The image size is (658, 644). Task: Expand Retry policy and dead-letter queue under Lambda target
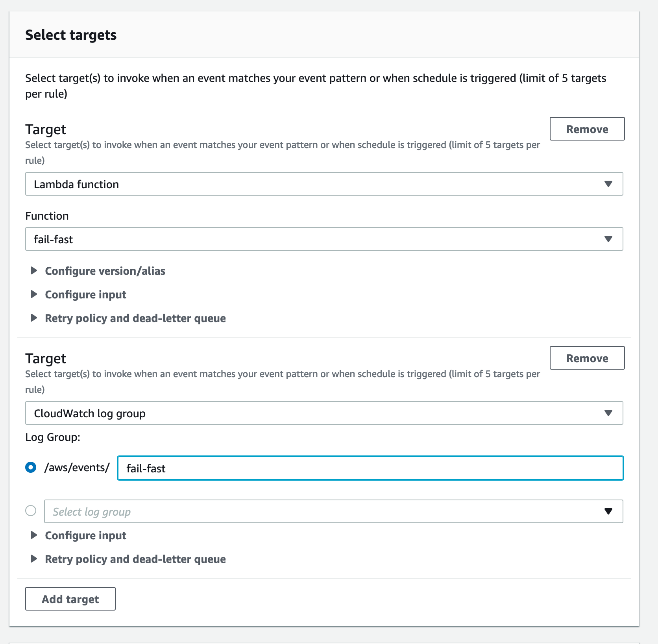135,318
